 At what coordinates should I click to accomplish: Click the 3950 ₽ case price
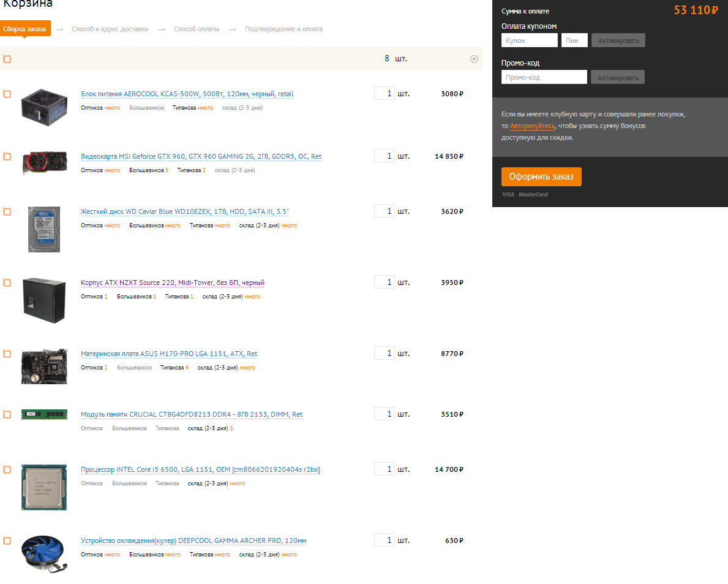pyautogui.click(x=452, y=283)
